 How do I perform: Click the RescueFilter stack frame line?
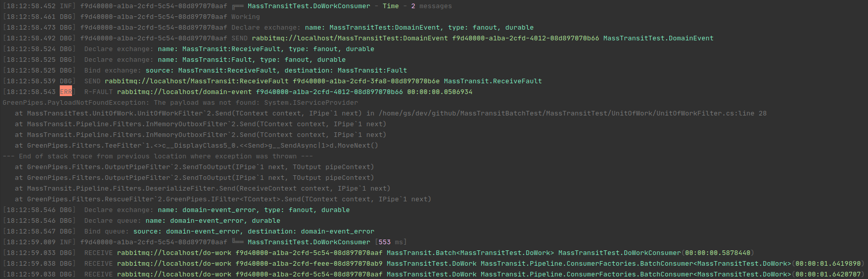click(x=223, y=199)
